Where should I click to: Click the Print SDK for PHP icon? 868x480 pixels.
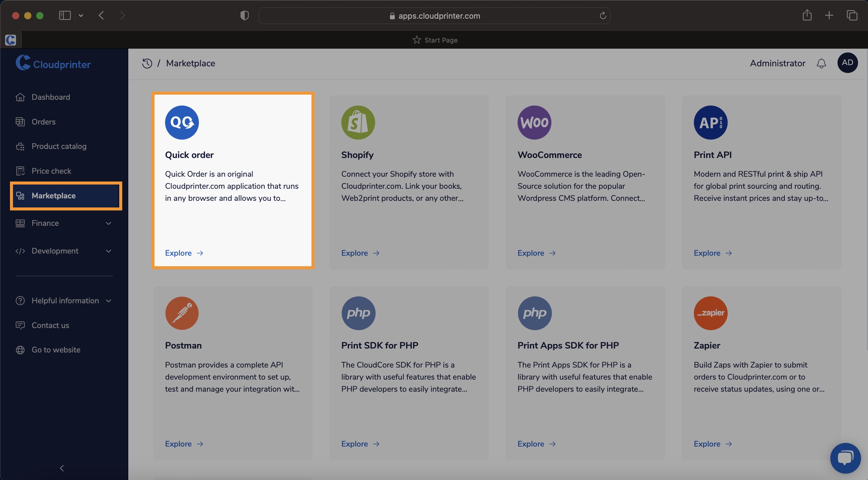[358, 313]
